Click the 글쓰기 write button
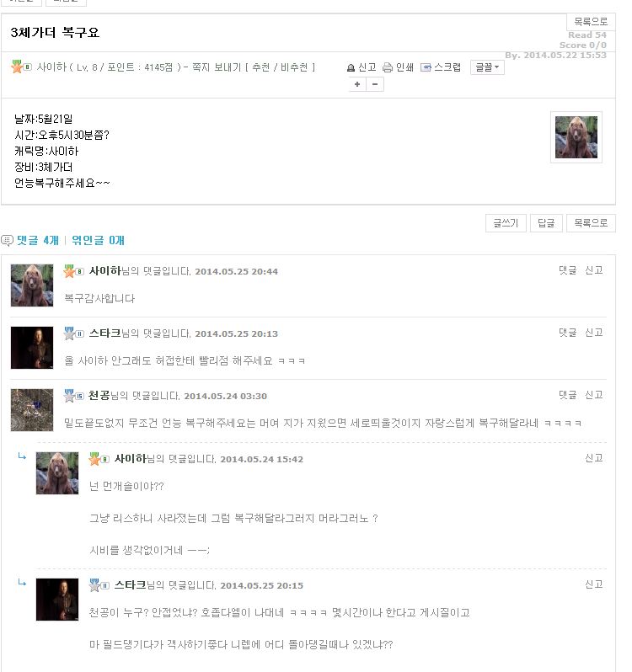The width and height of the screenshot is (632, 672). (506, 223)
